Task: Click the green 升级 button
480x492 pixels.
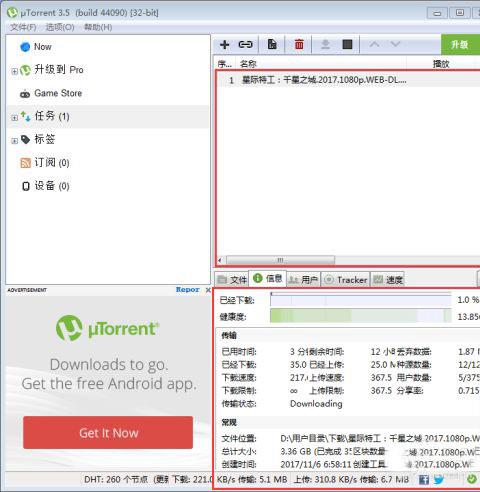Action: point(460,44)
